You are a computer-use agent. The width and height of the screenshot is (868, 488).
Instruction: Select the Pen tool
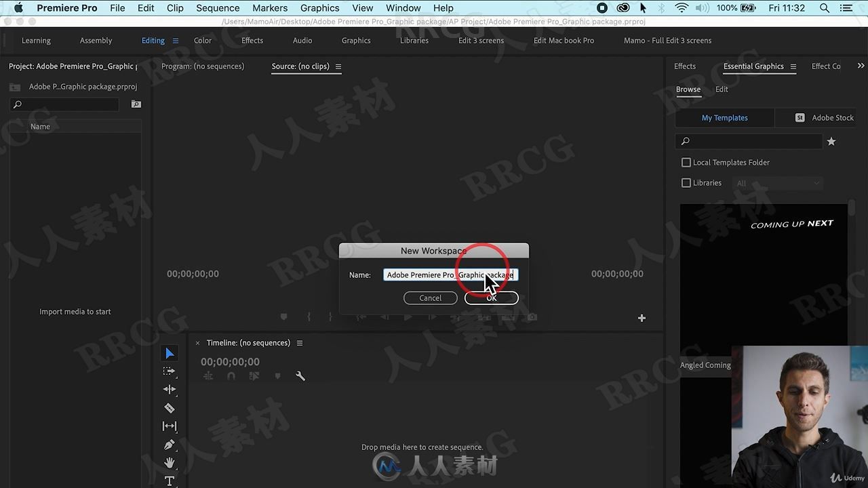pyautogui.click(x=170, y=445)
